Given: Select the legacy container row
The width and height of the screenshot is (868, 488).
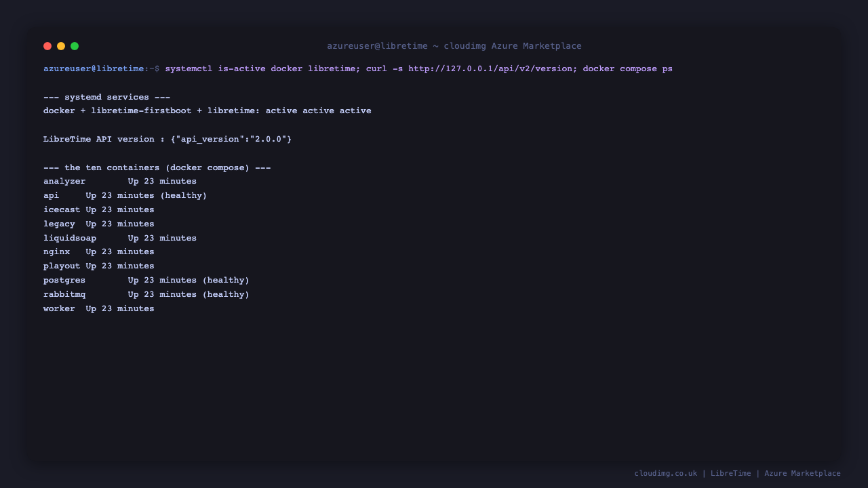Looking at the screenshot, I should tap(99, 224).
